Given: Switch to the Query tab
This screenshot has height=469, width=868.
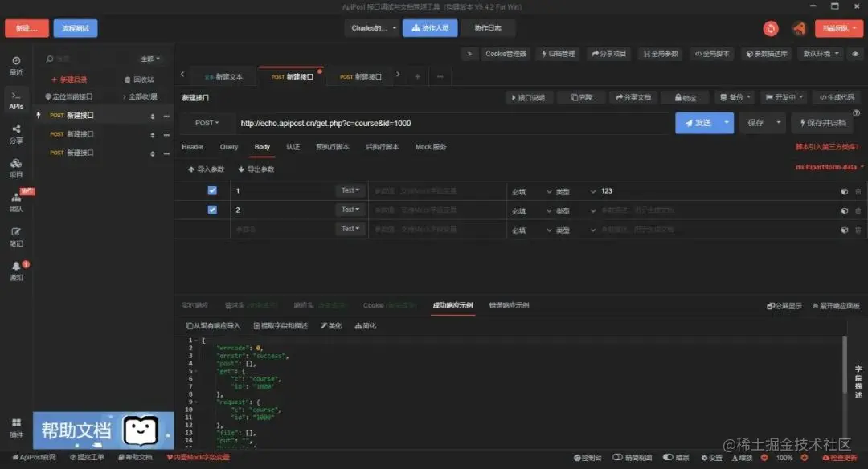Looking at the screenshot, I should [x=229, y=146].
